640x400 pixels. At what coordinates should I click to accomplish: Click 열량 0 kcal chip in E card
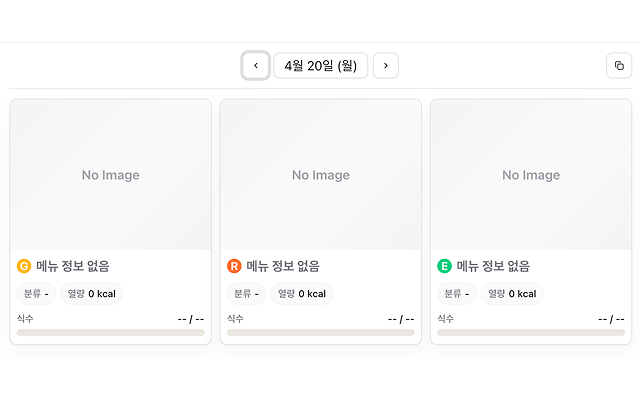(x=512, y=293)
